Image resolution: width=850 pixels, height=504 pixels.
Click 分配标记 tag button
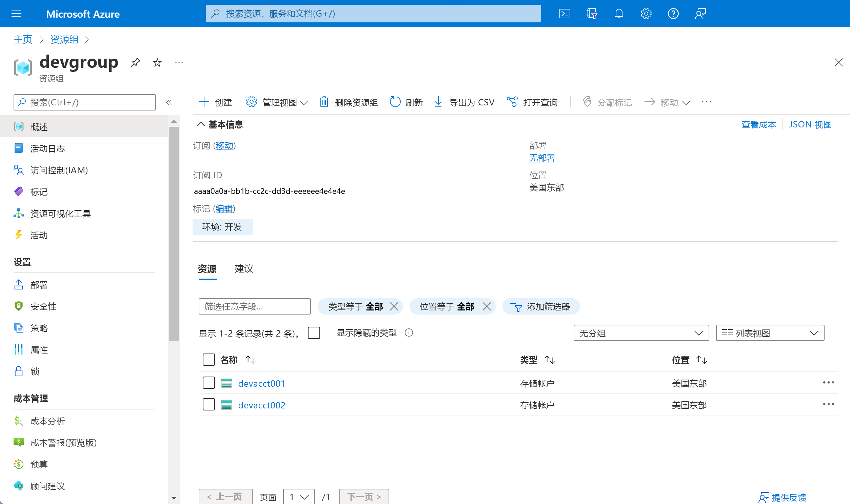pos(607,102)
